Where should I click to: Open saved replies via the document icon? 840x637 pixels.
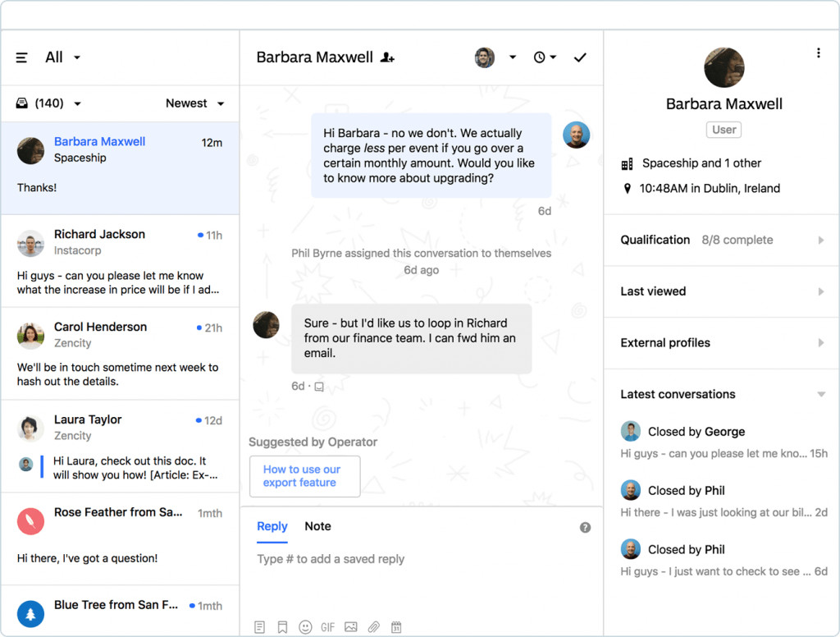click(259, 626)
